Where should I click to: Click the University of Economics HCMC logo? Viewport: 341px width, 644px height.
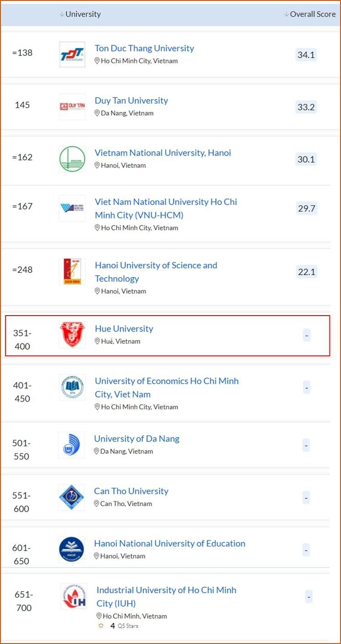point(72,387)
